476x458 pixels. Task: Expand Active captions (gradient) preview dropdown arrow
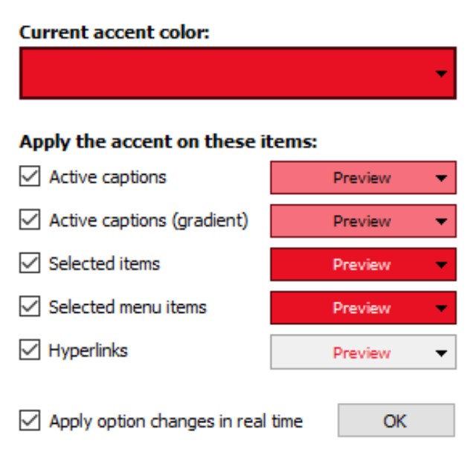click(x=441, y=222)
